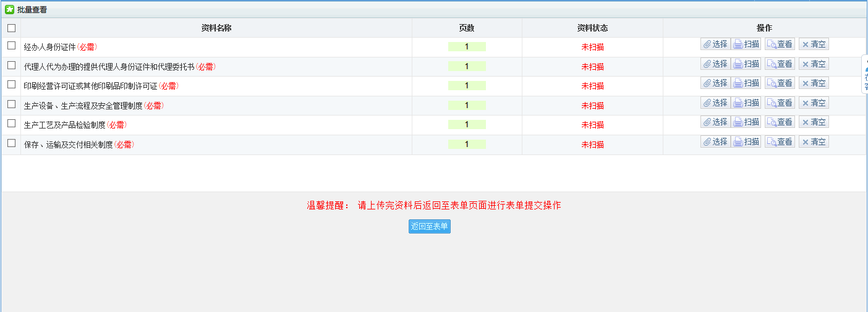Tick the 保存、运输及交付相关制度 checkbox
Screen dimensions: 868x312
click(x=11, y=143)
